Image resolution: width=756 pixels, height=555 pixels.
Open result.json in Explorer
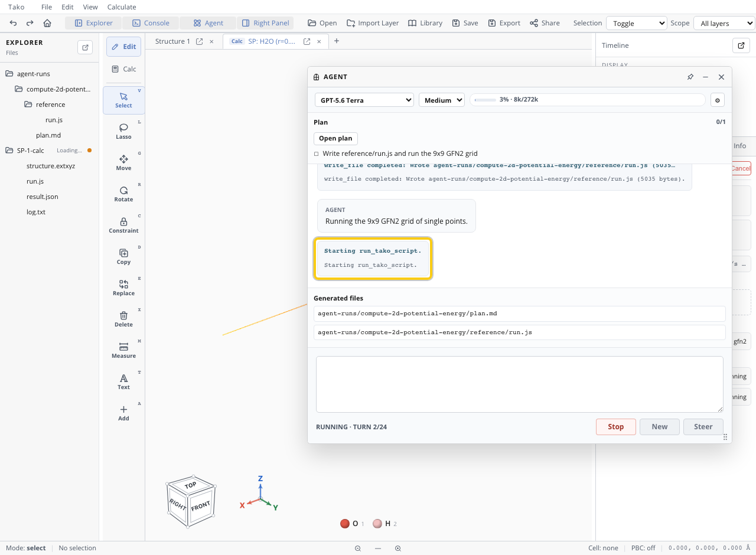[x=43, y=197]
